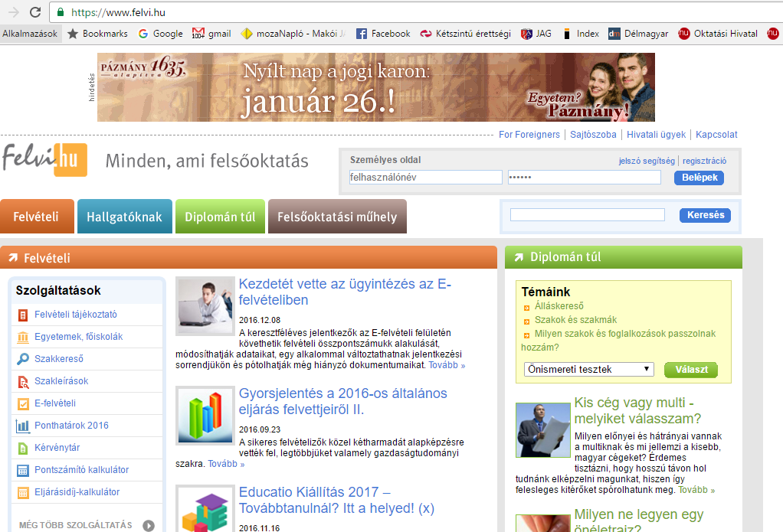Click the Egyetemek, főiskolák building icon
Viewport: 783px width, 532px height.
pyautogui.click(x=23, y=338)
